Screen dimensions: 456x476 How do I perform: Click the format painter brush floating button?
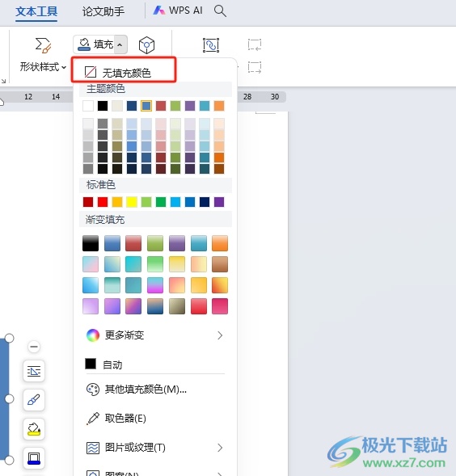pos(34,400)
